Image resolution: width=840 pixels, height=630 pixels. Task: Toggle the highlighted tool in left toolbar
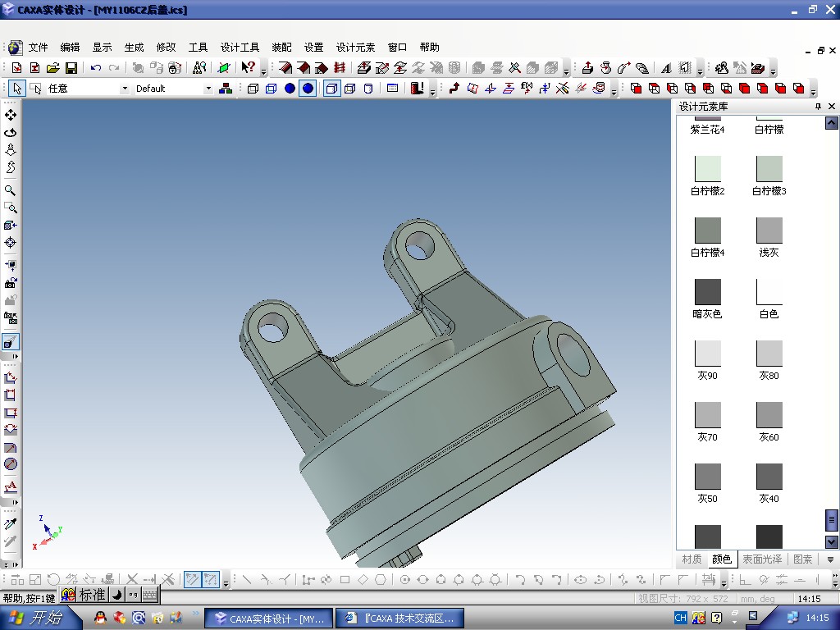[x=10, y=342]
